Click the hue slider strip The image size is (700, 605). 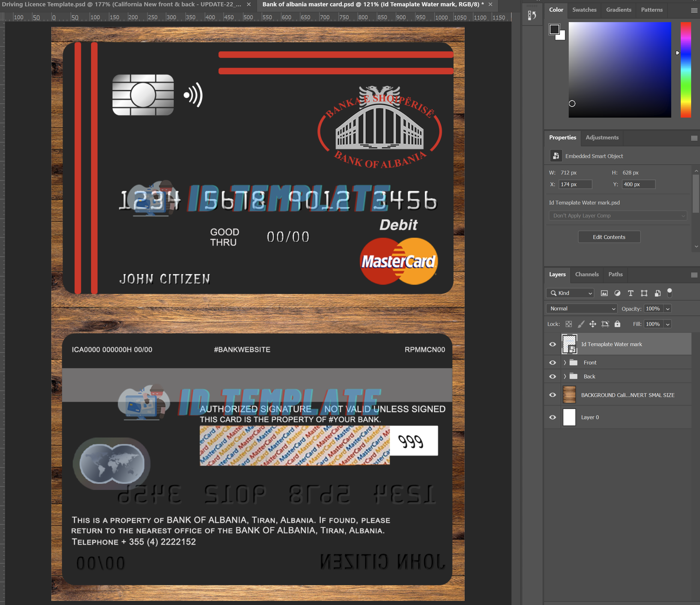[685, 70]
